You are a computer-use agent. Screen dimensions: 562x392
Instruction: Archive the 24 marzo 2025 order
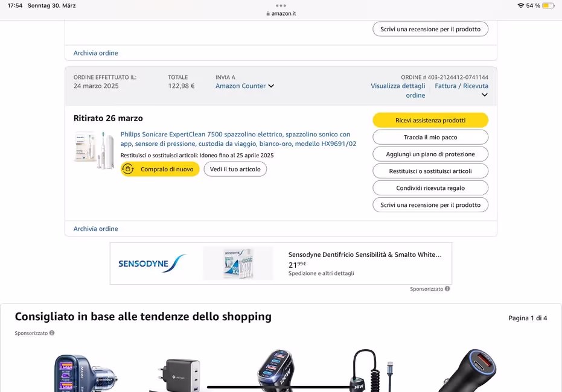[96, 229]
